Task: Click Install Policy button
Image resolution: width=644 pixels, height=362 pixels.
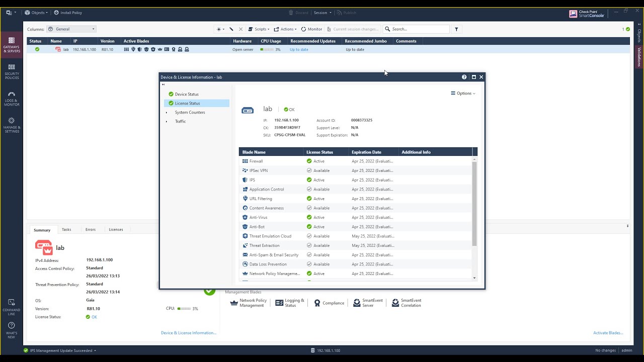Action: [67, 13]
